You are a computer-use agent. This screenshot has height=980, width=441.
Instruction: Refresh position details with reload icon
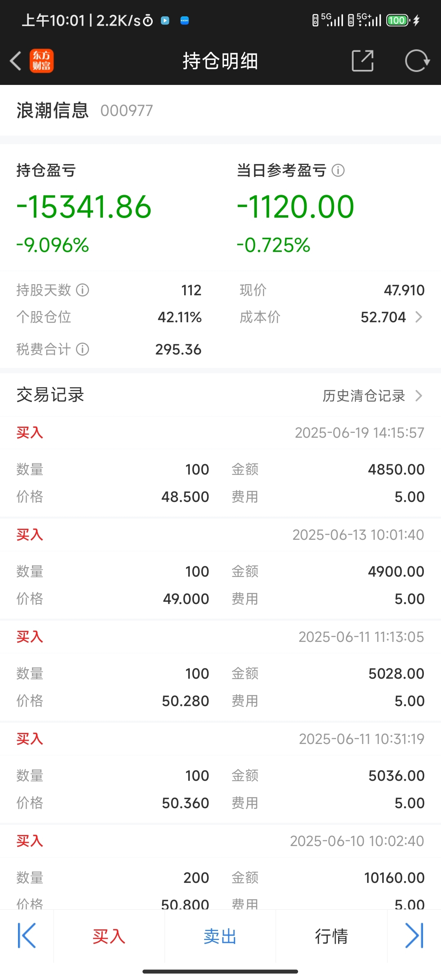click(417, 61)
